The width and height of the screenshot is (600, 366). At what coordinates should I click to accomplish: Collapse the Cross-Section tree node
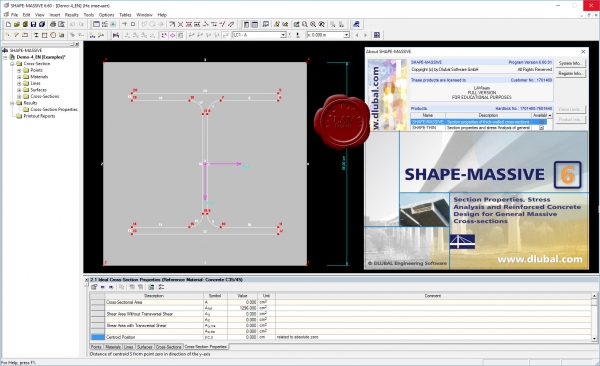12,64
